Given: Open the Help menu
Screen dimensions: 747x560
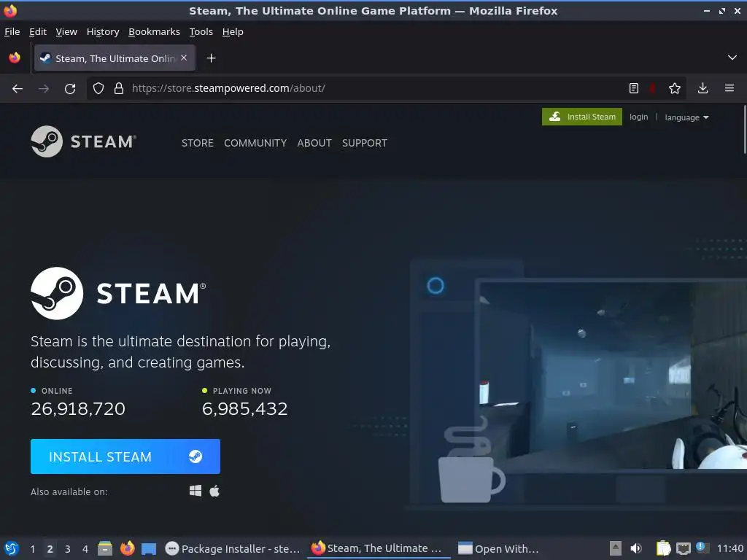Looking at the screenshot, I should [x=233, y=31].
